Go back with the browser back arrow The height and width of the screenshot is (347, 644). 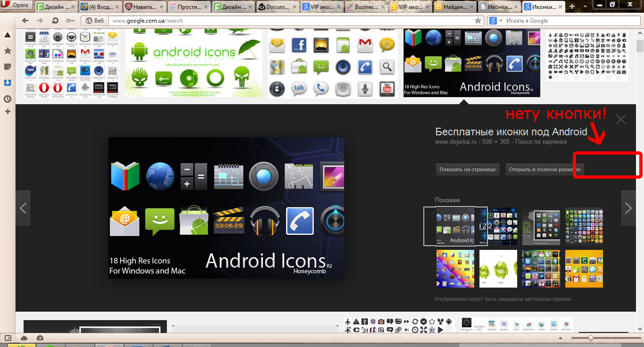(x=25, y=21)
